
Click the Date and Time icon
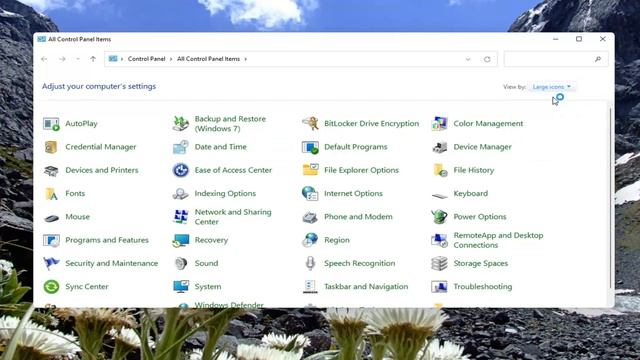[x=180, y=147]
